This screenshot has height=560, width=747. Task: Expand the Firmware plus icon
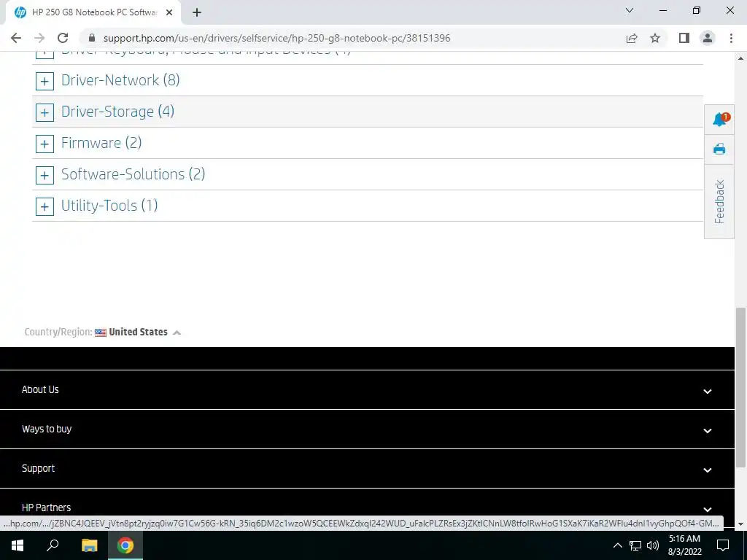pyautogui.click(x=44, y=144)
